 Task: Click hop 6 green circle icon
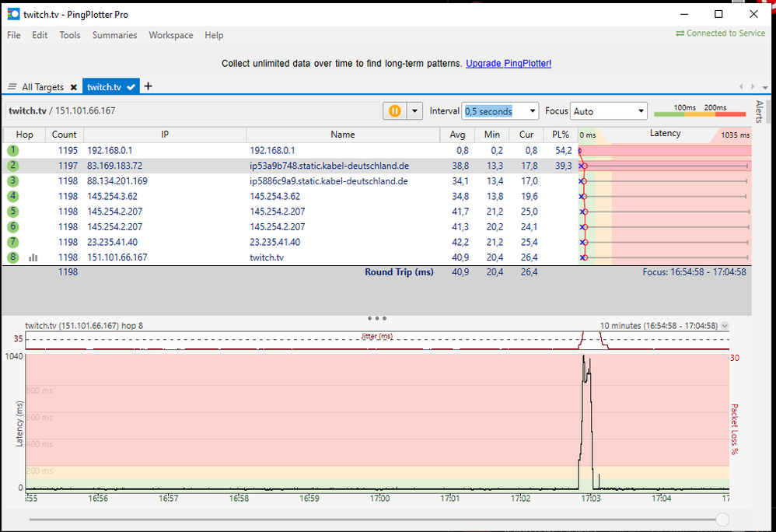point(12,226)
